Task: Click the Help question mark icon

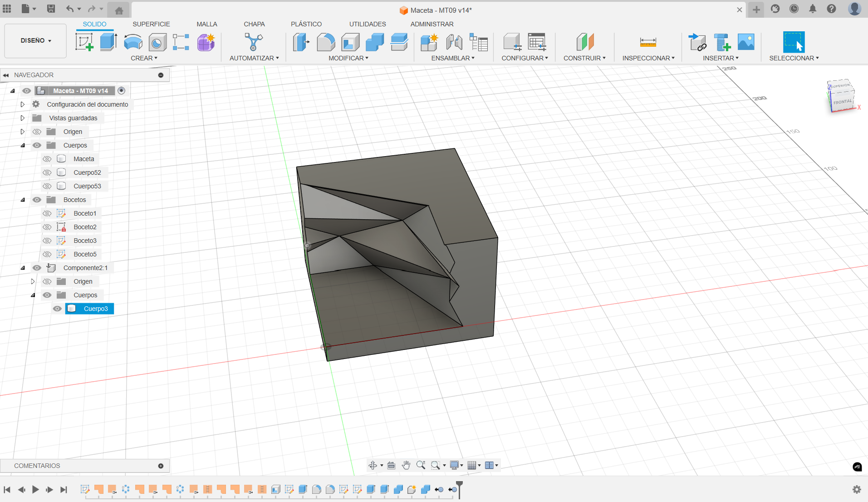Action: pyautogui.click(x=831, y=9)
